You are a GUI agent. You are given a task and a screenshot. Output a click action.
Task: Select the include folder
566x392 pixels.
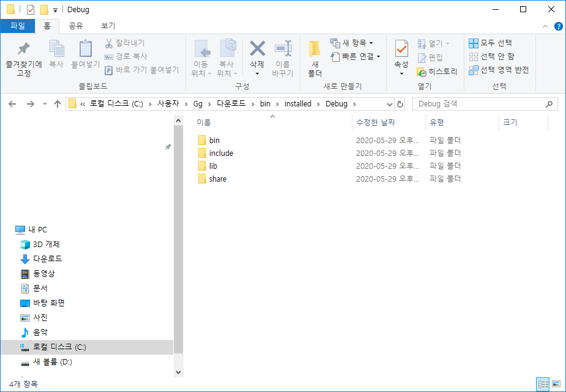coord(221,153)
